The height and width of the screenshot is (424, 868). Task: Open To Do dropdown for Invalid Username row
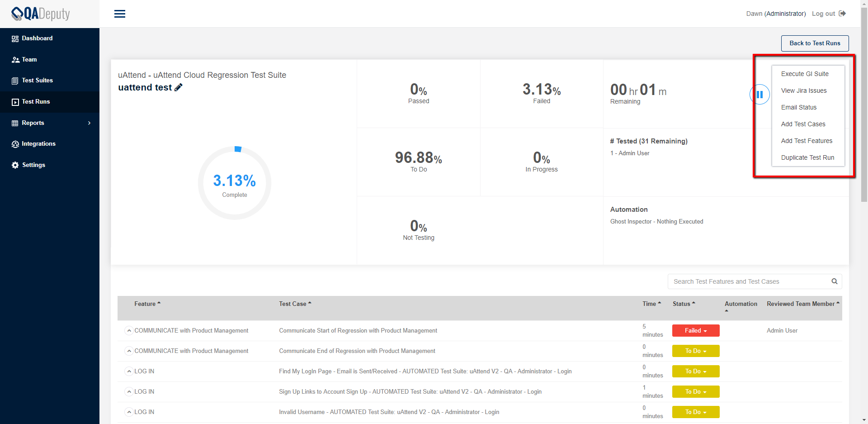coord(696,412)
